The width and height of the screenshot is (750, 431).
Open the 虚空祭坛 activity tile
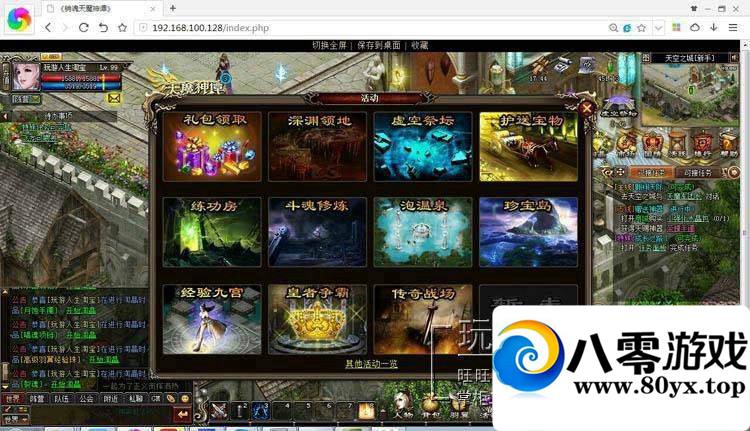point(423,146)
